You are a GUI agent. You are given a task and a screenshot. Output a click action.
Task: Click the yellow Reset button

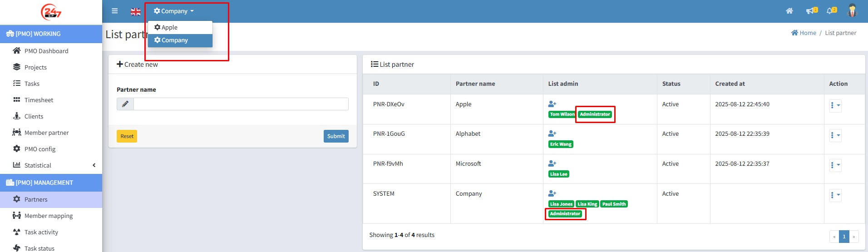[x=127, y=136]
